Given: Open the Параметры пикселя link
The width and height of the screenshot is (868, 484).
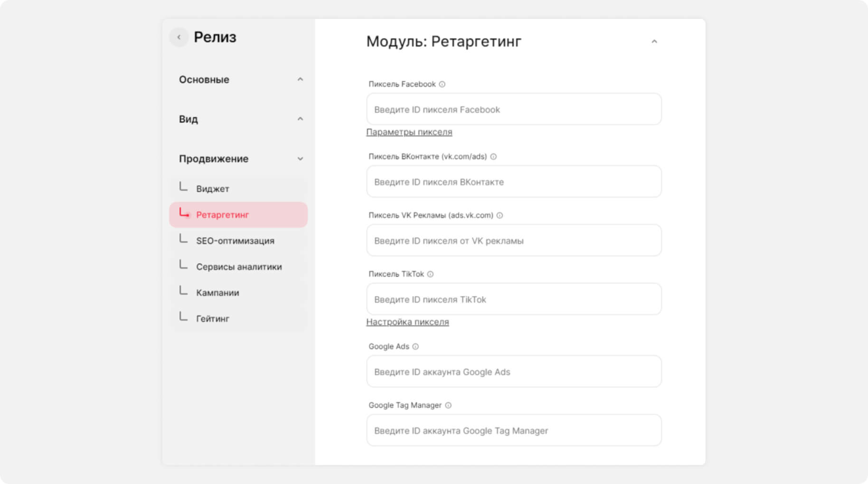Looking at the screenshot, I should [x=409, y=132].
